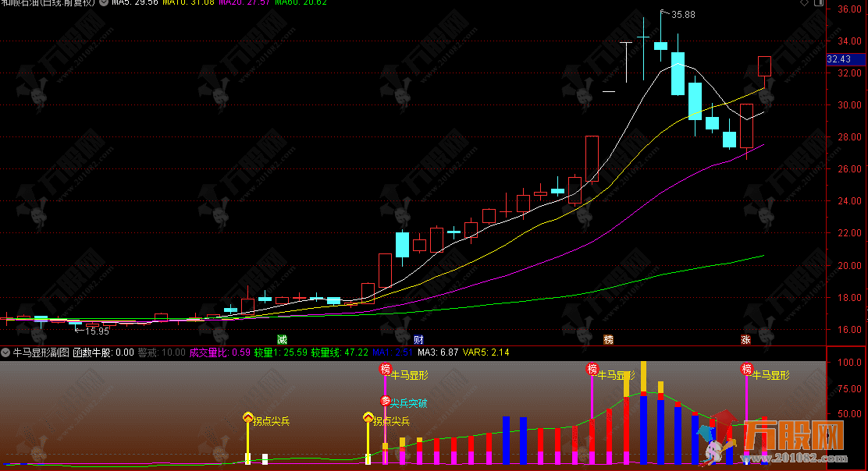Open the www.201082.com link

tap(795, 457)
